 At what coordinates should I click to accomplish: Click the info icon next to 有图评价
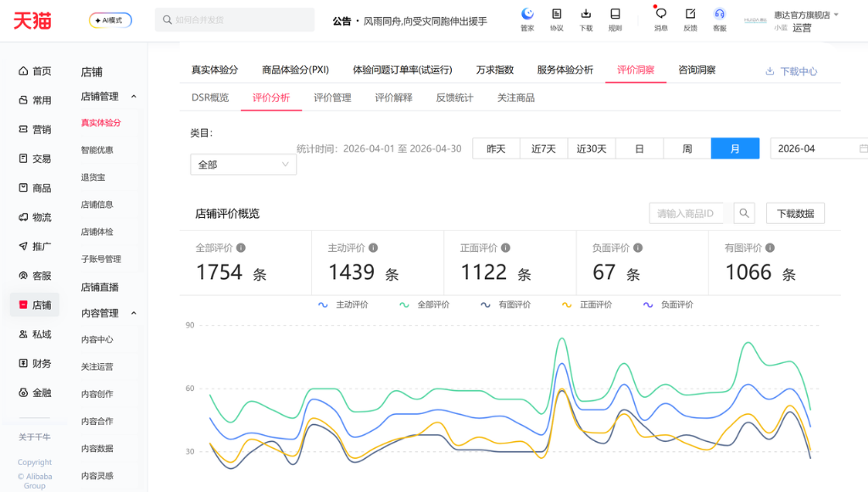click(770, 248)
